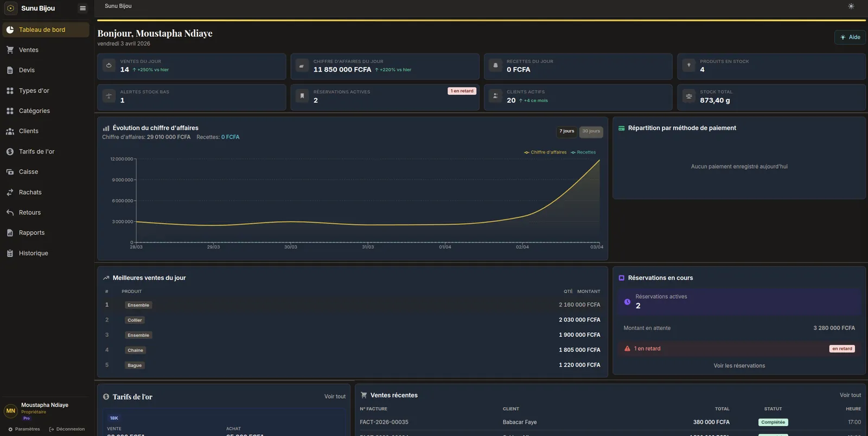Open Ventes via the shopping cart icon
This screenshot has height=436, width=868.
pyautogui.click(x=10, y=50)
